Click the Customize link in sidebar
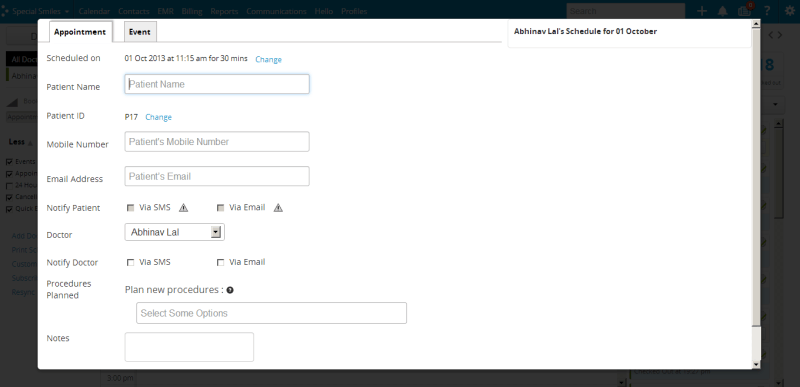Image resolution: width=800 pixels, height=387 pixels. pyautogui.click(x=24, y=264)
